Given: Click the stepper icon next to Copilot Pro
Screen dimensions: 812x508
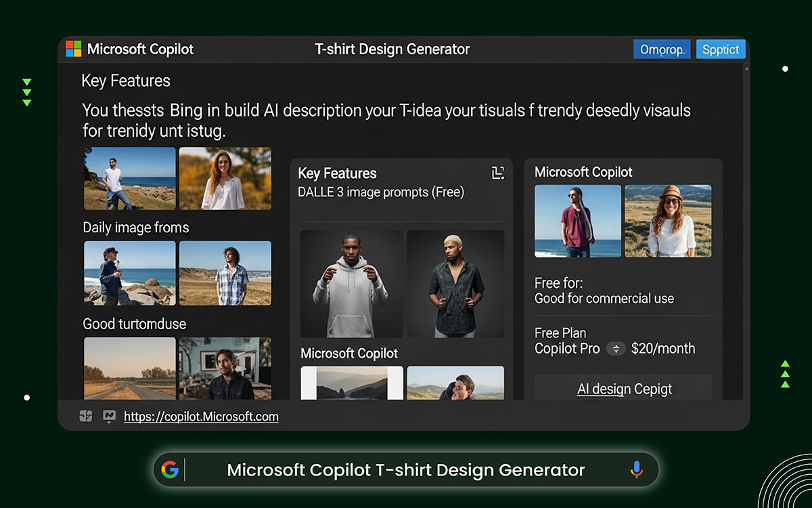Looking at the screenshot, I should (615, 349).
